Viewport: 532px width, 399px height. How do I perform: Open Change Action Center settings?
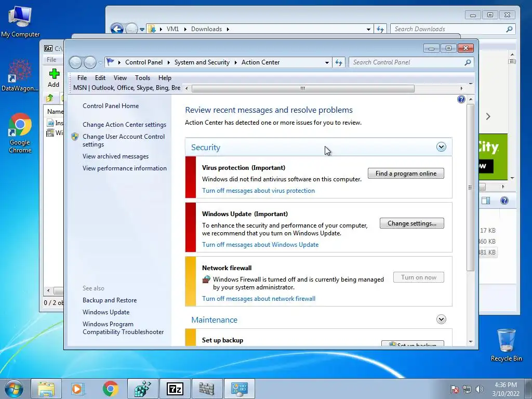point(124,125)
